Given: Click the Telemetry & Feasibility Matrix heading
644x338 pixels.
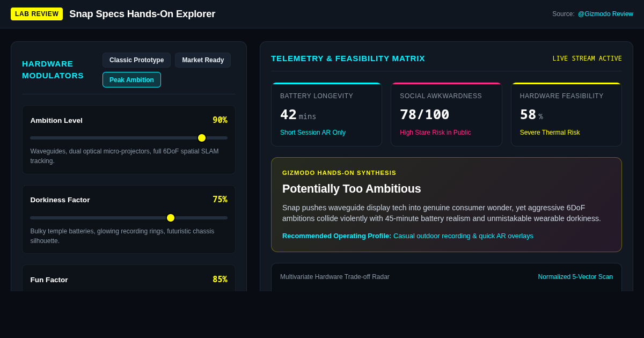Looking at the screenshot, I should click(348, 58).
